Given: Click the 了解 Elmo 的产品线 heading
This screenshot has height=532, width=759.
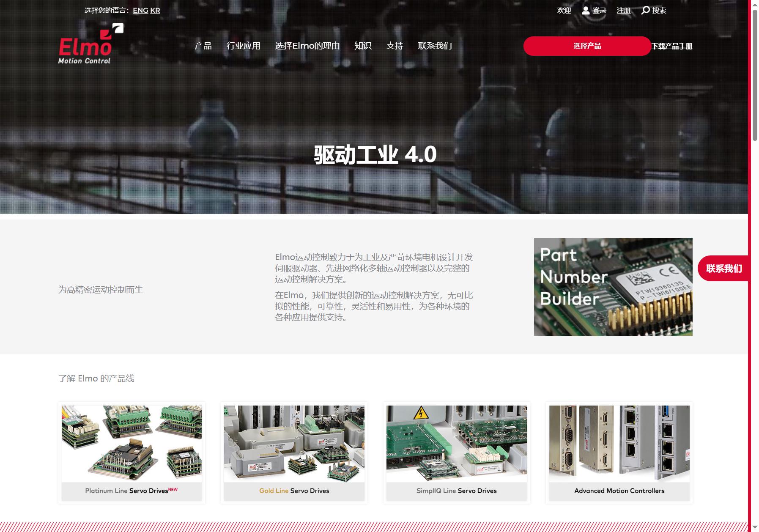Looking at the screenshot, I should 96,378.
